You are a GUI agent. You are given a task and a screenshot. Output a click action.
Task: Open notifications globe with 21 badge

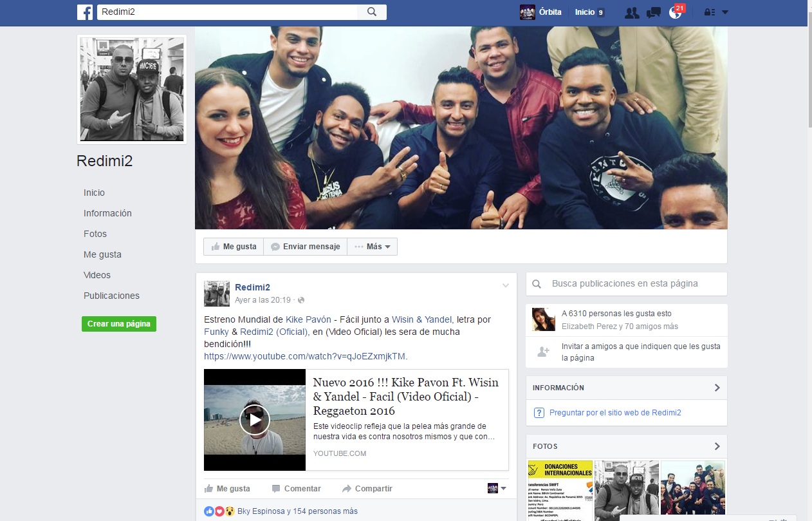(675, 12)
